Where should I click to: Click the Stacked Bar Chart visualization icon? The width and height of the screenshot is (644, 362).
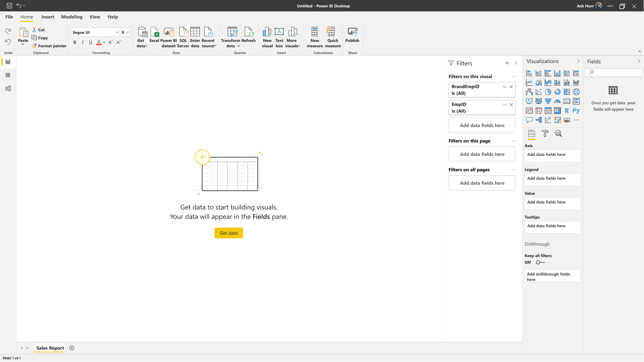point(529,73)
